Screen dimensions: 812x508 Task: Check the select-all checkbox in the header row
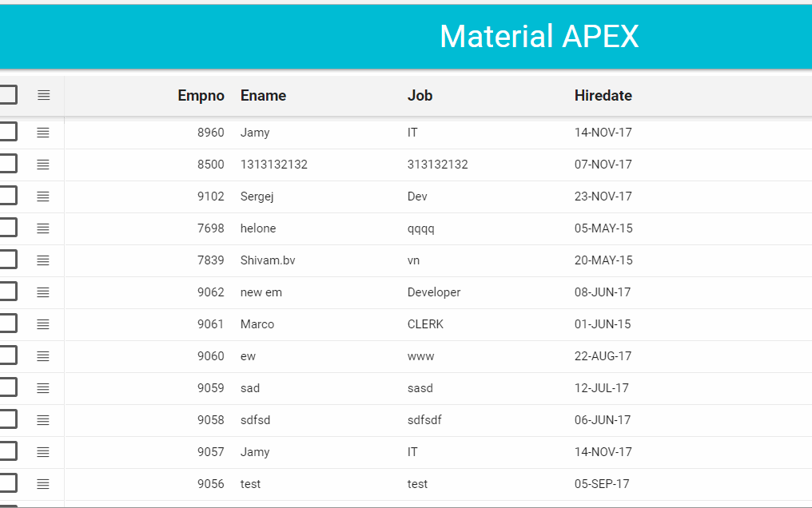click(6, 93)
